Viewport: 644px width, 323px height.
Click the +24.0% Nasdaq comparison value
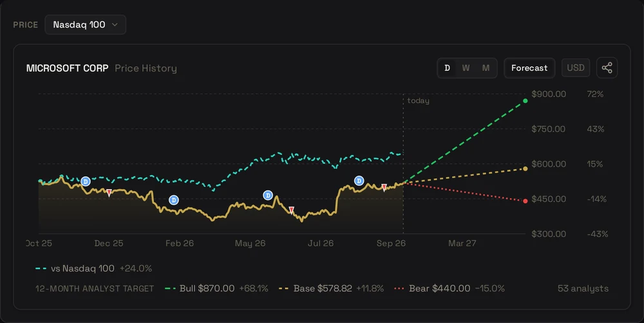[x=136, y=268]
